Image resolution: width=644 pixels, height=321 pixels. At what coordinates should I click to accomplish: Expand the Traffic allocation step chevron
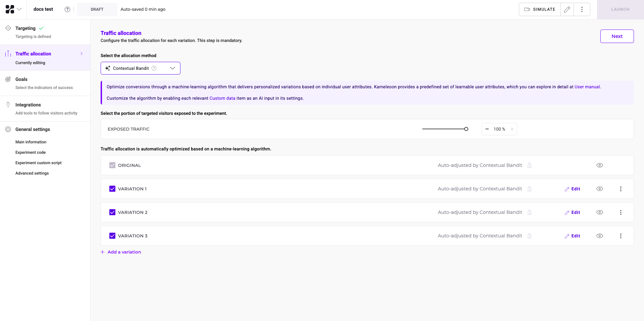point(82,54)
